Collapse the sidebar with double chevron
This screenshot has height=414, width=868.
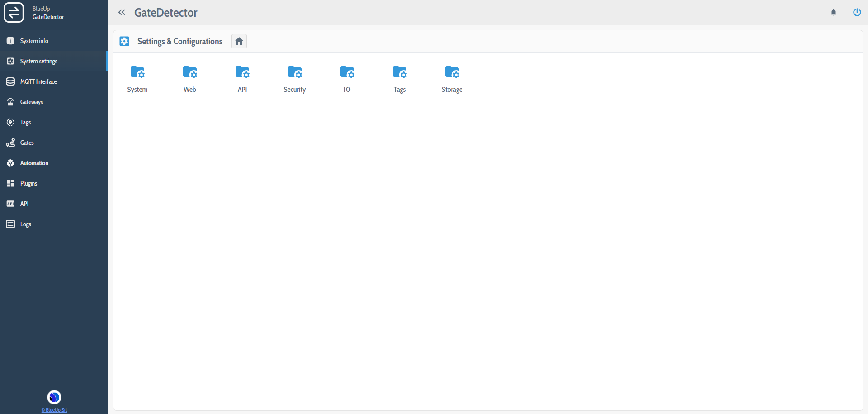point(122,12)
